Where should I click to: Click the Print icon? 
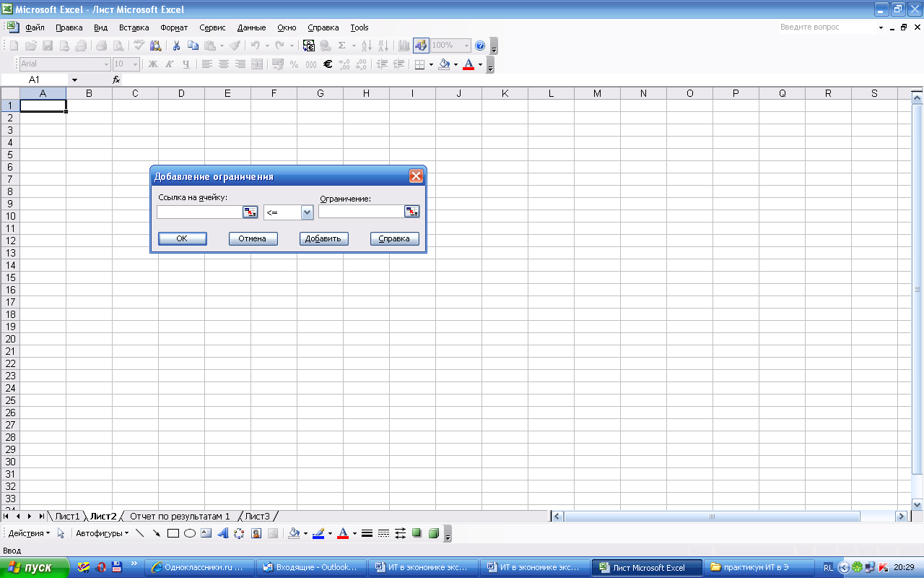tap(101, 46)
